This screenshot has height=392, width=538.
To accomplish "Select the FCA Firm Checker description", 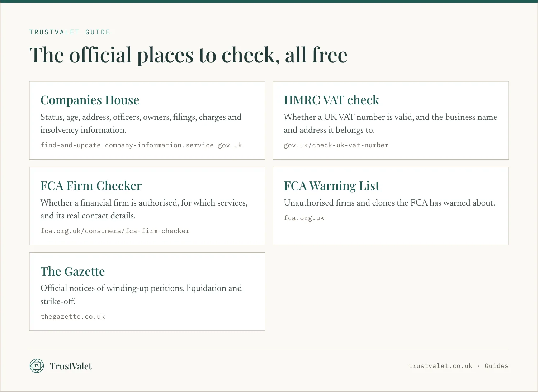I will tap(144, 209).
